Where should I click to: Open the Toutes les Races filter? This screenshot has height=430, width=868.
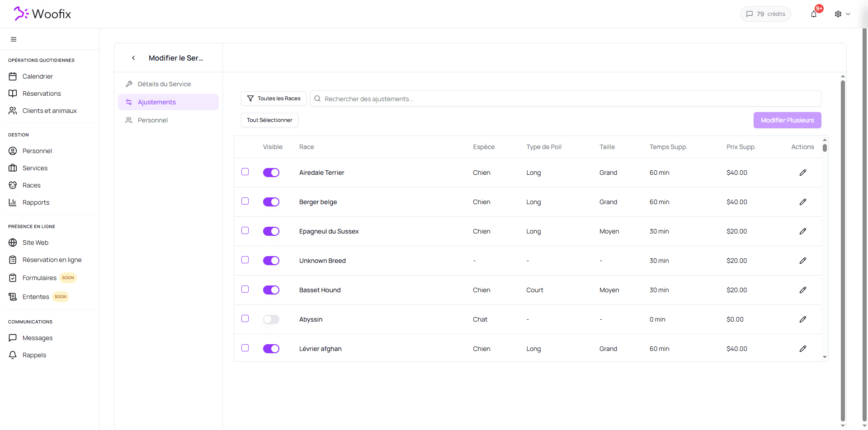tap(274, 98)
